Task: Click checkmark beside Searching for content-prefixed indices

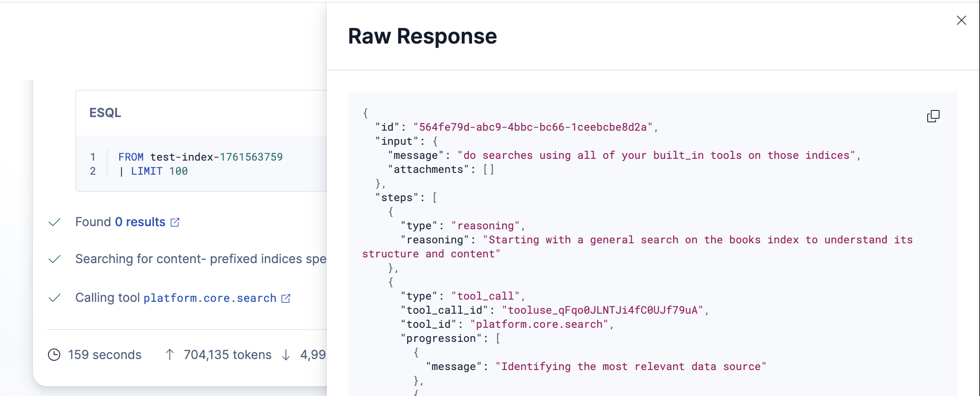Action: [x=54, y=259]
